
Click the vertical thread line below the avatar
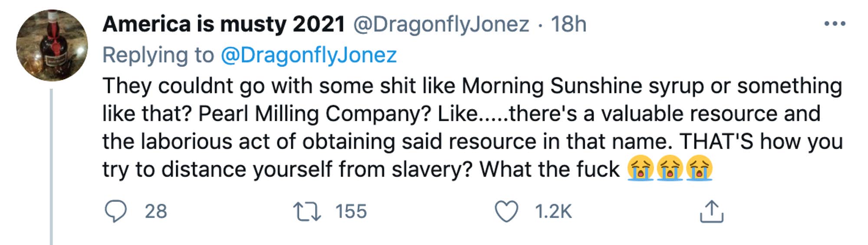51,165
